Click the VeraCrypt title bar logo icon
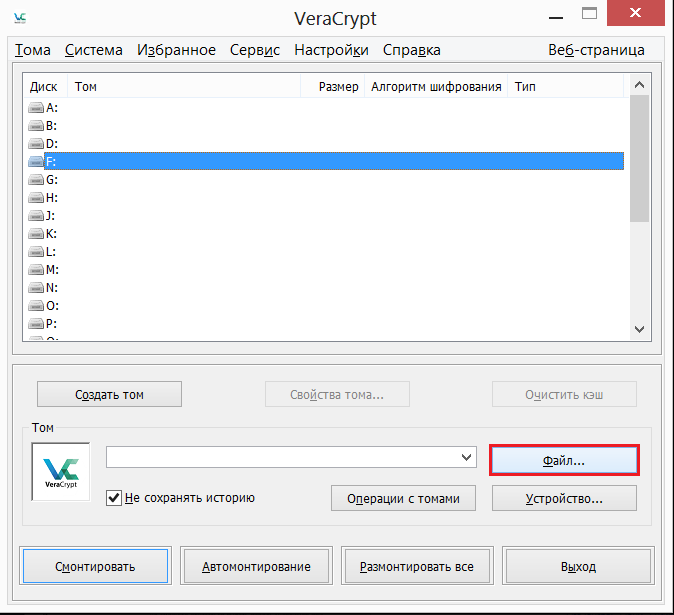The height and width of the screenshot is (615, 674). 20,18
